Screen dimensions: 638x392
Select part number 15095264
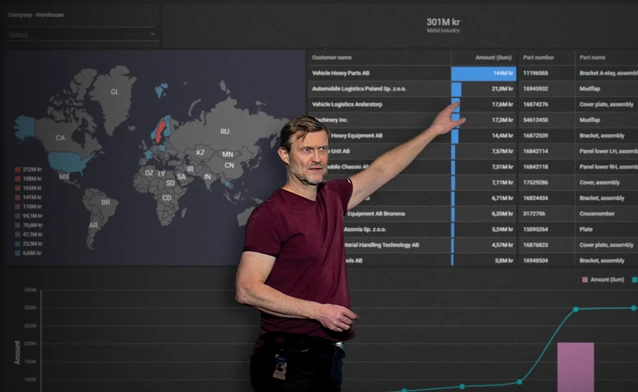point(535,229)
